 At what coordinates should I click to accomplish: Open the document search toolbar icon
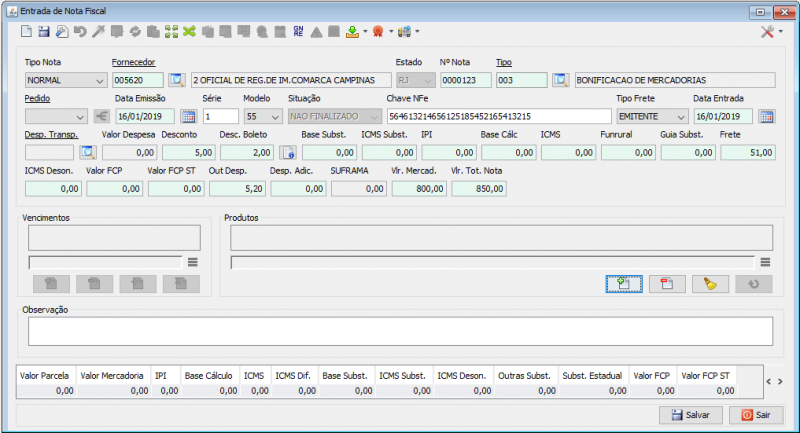click(62, 32)
